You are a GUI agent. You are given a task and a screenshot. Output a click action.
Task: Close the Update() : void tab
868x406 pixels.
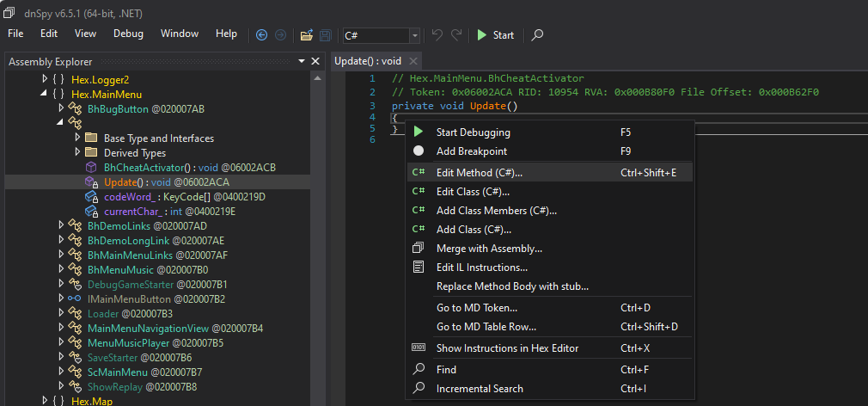(x=413, y=61)
